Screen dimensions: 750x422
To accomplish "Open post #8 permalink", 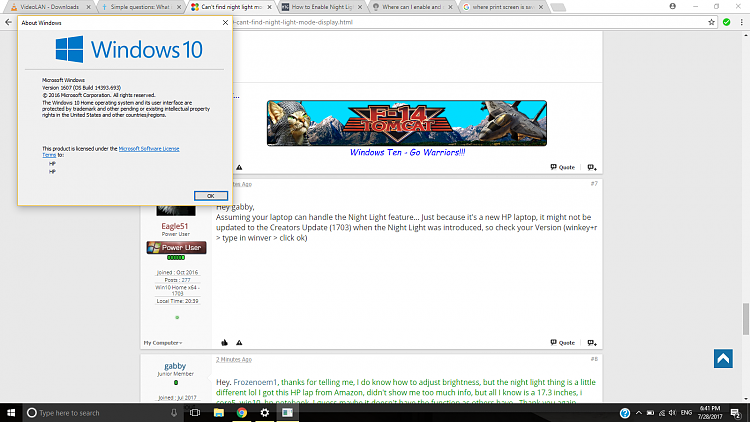I will 594,359.
